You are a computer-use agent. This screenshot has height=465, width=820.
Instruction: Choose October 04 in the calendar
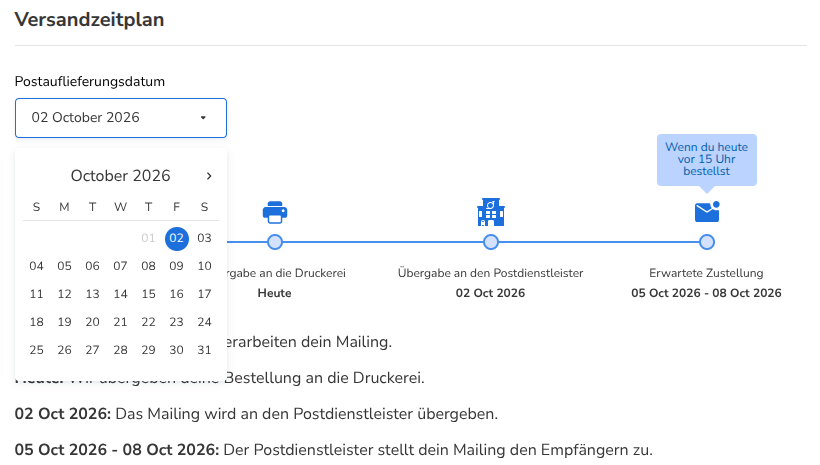(x=37, y=266)
